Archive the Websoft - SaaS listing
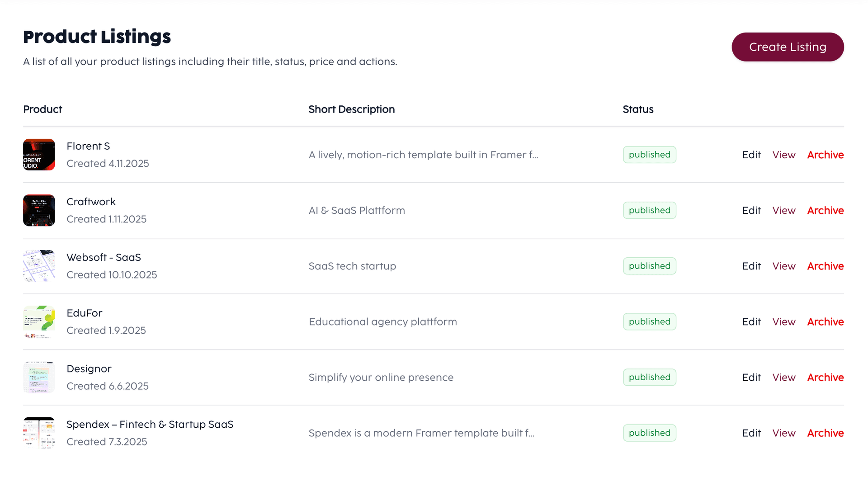Image resolution: width=868 pixels, height=477 pixels. tap(825, 266)
